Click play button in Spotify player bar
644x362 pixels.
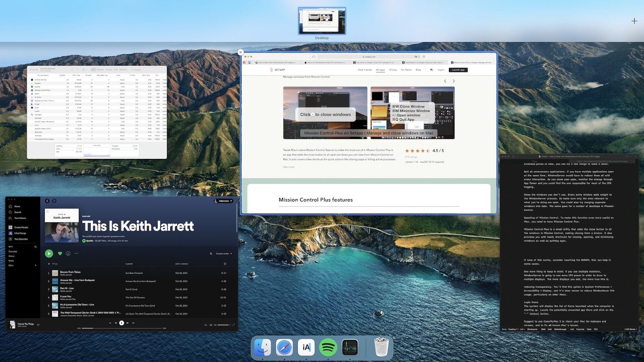[x=121, y=323]
